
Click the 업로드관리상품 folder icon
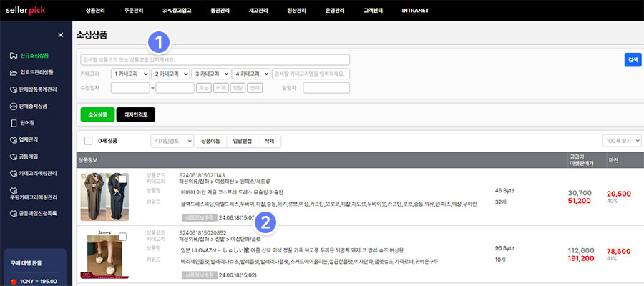click(x=13, y=73)
